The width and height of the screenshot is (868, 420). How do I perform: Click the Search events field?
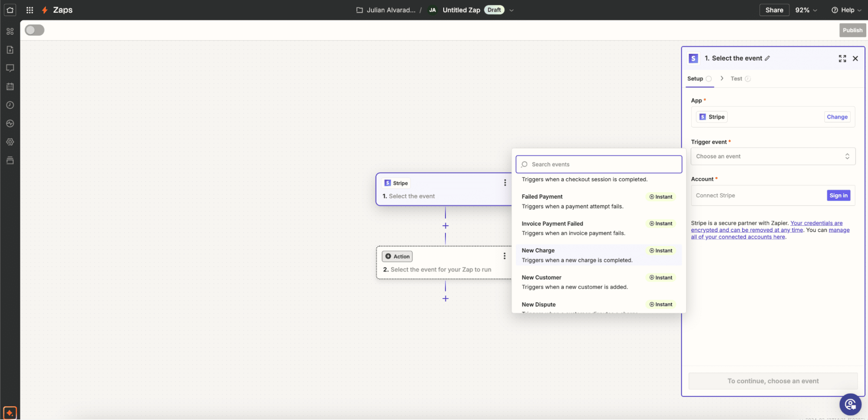tap(599, 164)
